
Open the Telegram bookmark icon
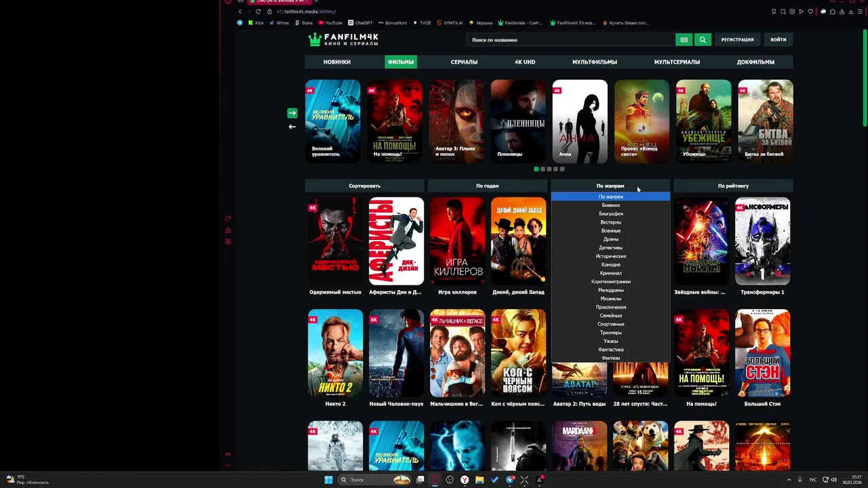click(x=240, y=23)
